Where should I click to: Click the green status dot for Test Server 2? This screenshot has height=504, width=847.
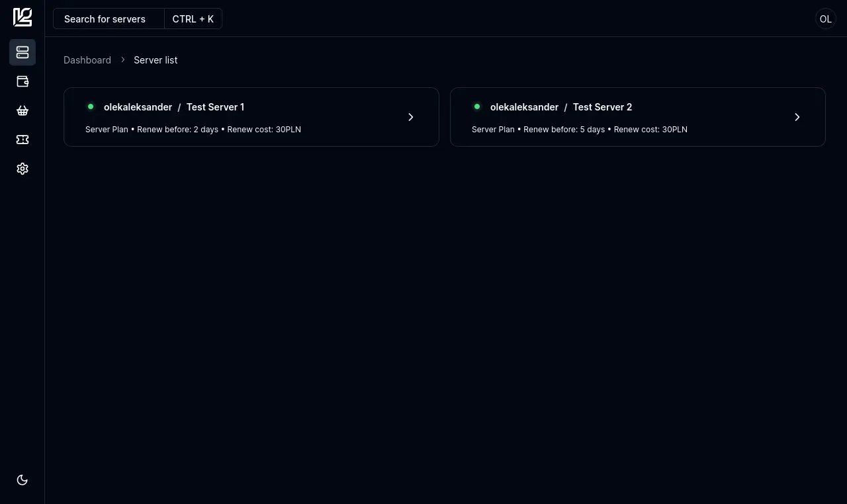pyautogui.click(x=477, y=106)
